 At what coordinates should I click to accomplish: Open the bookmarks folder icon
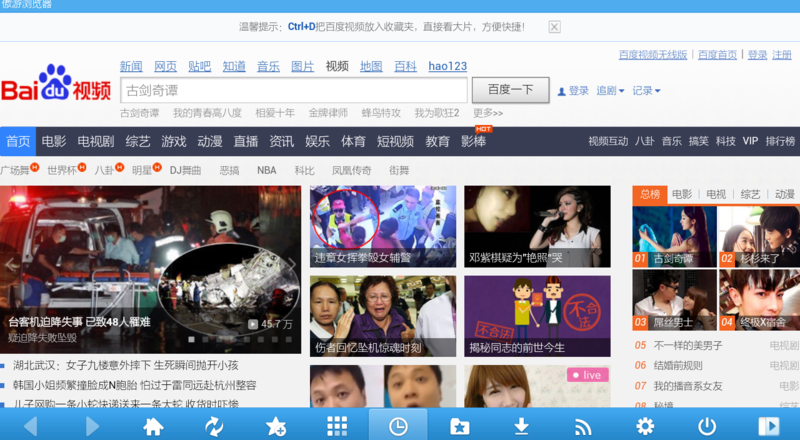pyautogui.click(x=459, y=426)
